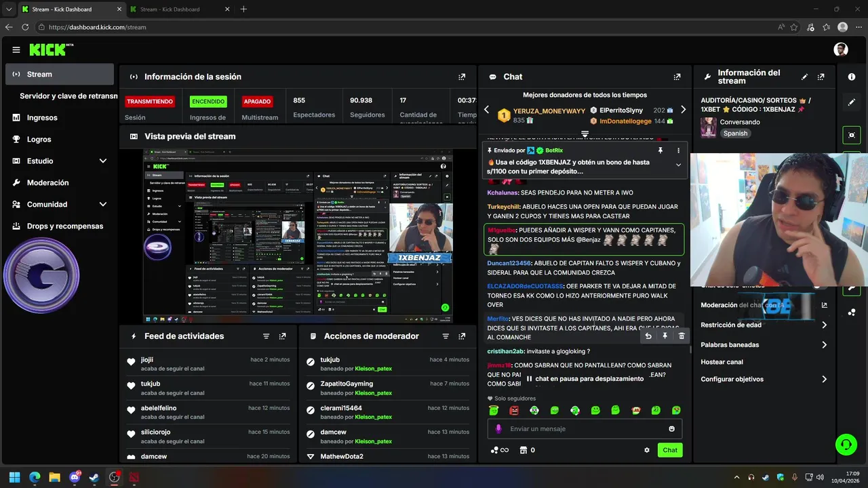Click the channel points icon below chat input
This screenshot has width=868, height=488.
(x=494, y=450)
